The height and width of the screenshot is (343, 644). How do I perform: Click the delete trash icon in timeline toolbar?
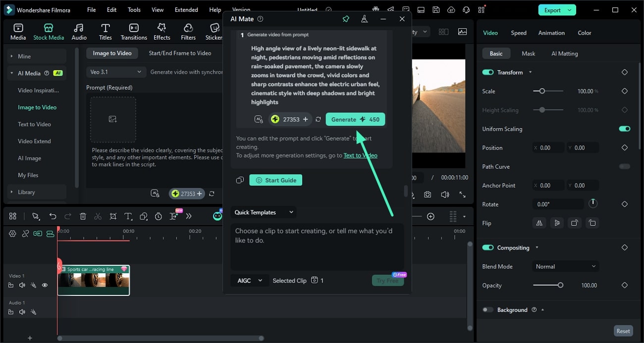click(83, 216)
